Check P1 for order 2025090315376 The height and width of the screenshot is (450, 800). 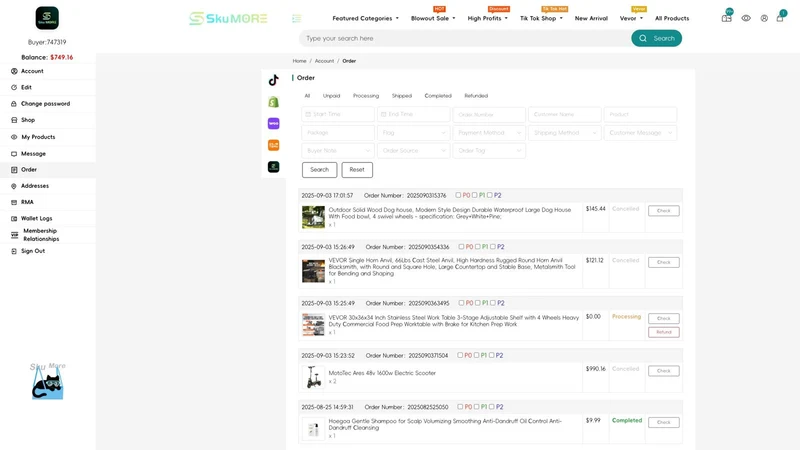click(x=474, y=195)
